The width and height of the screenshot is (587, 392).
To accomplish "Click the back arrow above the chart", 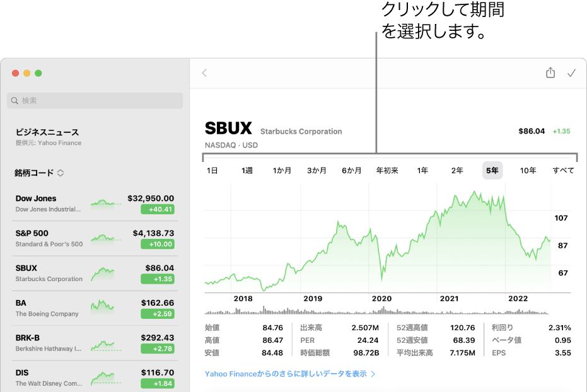I will point(204,72).
